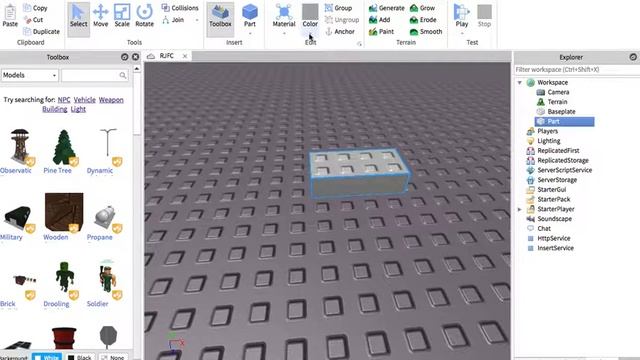Viewport: 640px width, 360px height.
Task: Group the selected objects
Action: tap(338, 8)
